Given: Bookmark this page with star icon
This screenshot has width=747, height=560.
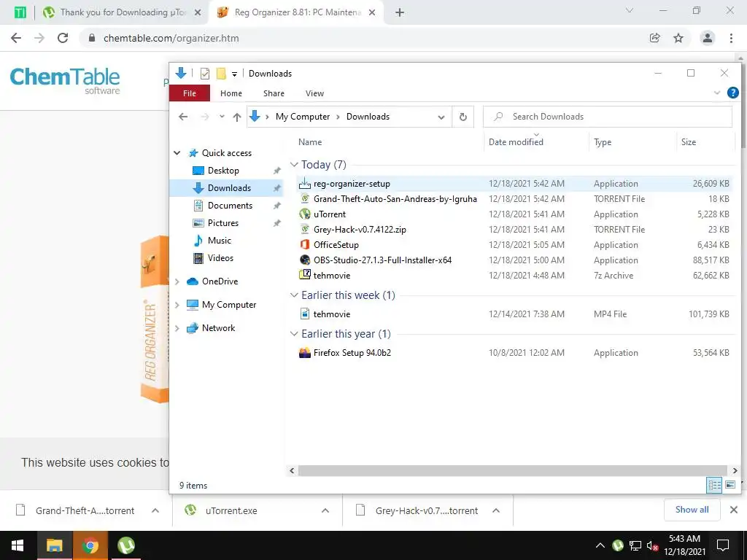Looking at the screenshot, I should pos(678,38).
